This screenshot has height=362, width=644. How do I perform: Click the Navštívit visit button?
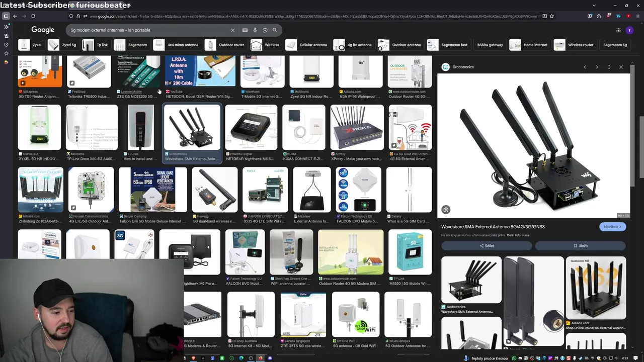(613, 227)
